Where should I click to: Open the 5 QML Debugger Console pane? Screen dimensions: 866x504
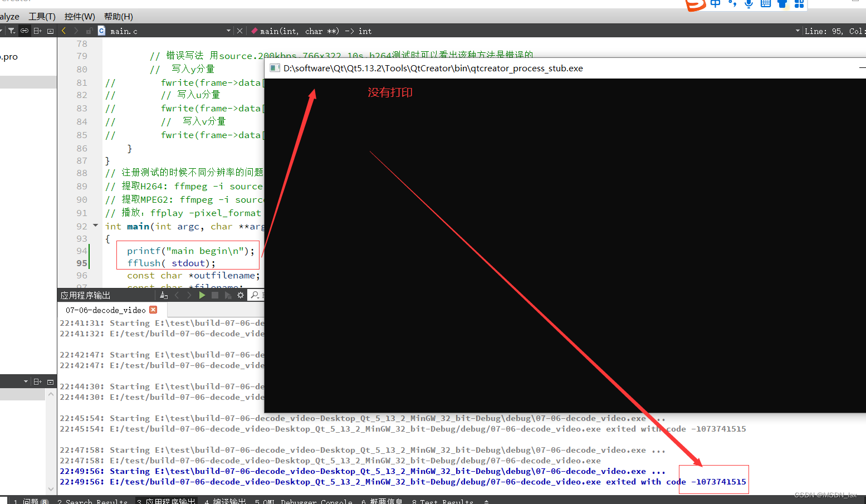click(x=304, y=501)
